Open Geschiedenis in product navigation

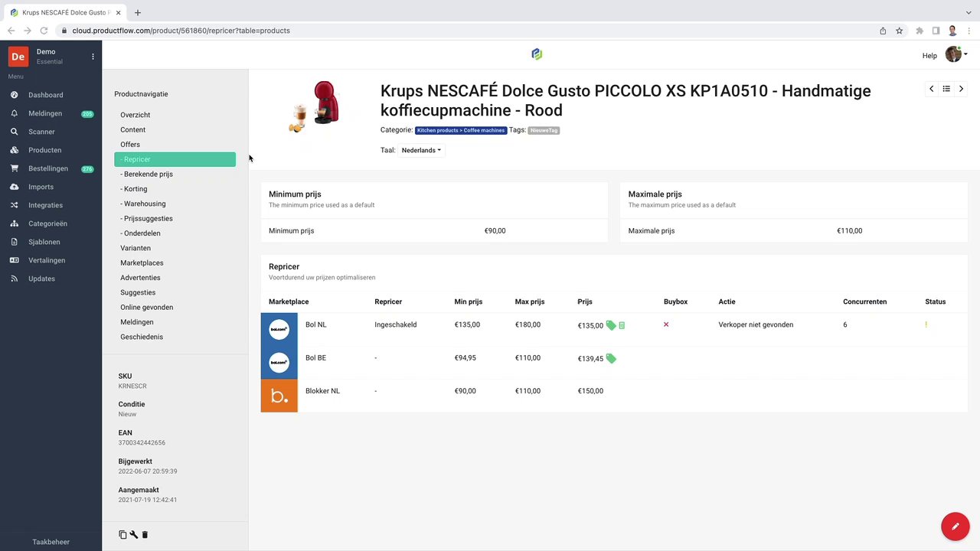pos(142,337)
